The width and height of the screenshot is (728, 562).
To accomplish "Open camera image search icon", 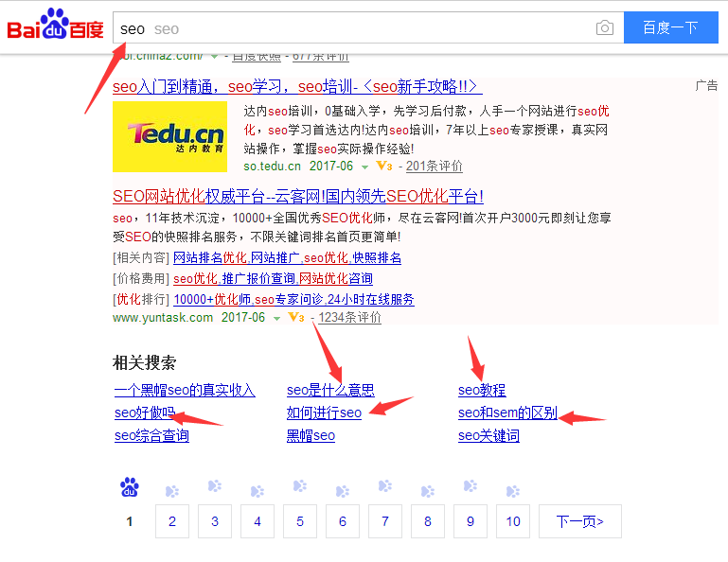I will pyautogui.click(x=604, y=28).
